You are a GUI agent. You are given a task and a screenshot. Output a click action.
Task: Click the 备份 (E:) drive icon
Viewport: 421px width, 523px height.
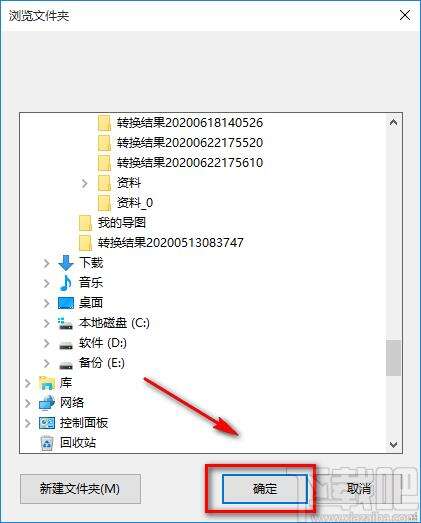(66, 366)
